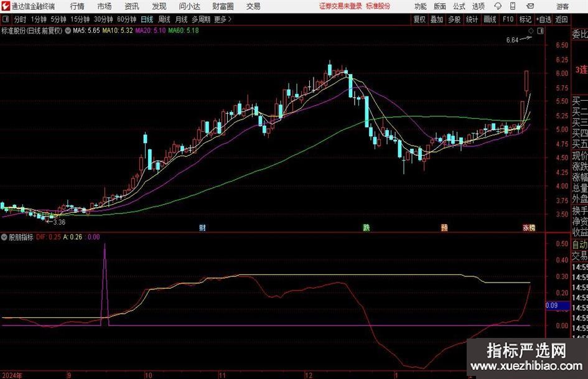This screenshot has height=379, width=588.
Task: Switch to 分时 chart tab
Action: click(21, 19)
